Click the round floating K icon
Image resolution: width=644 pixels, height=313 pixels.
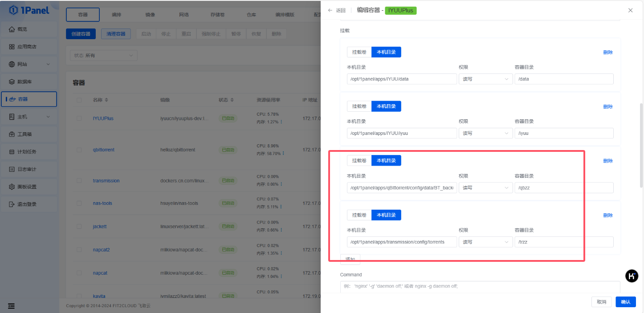(x=632, y=276)
